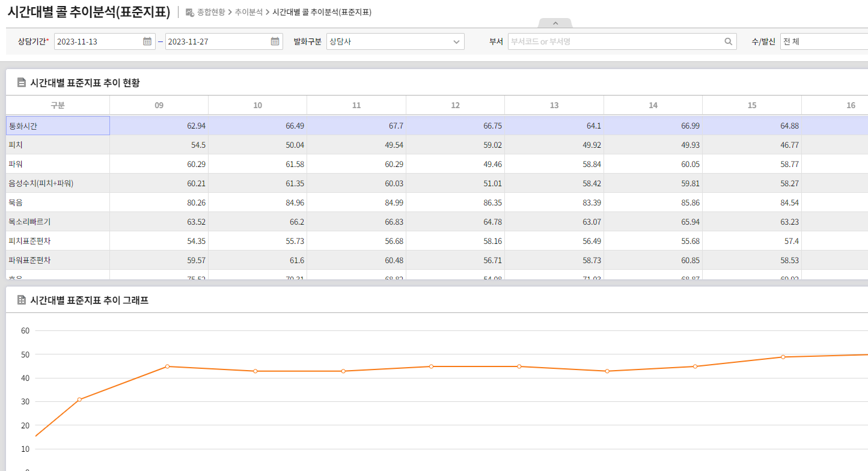Viewport: 868px width, 471px height.
Task: Click the graph data point at value 31
Action: pos(79,400)
